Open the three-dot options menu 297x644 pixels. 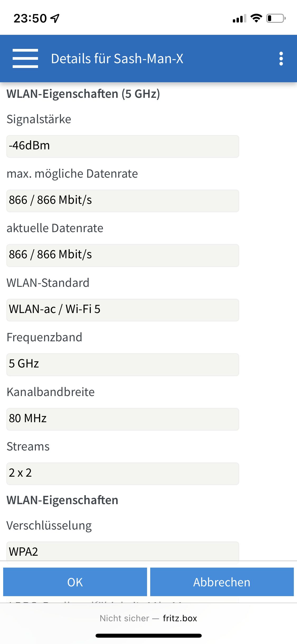coord(281,58)
